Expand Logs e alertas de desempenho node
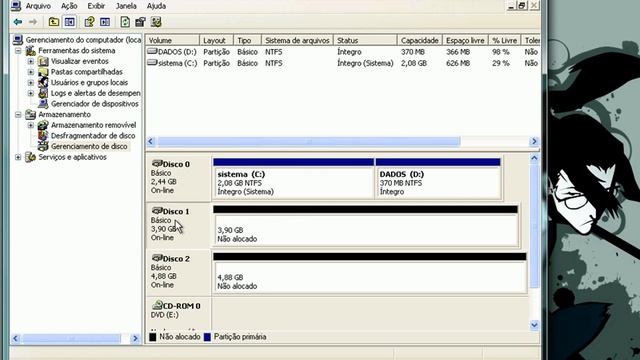The height and width of the screenshot is (360, 640). (x=31, y=93)
